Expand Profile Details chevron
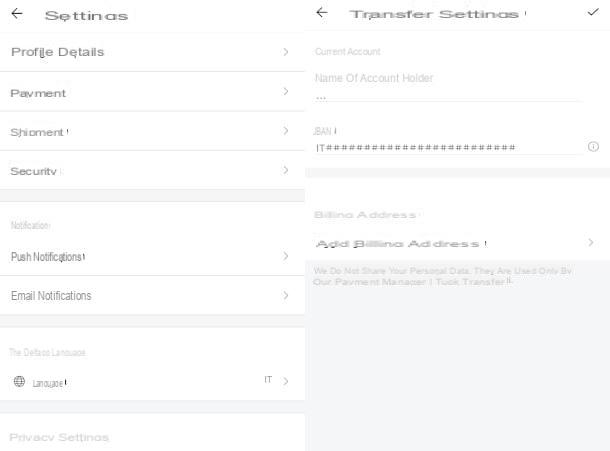This screenshot has height=451, width=610. tap(286, 52)
